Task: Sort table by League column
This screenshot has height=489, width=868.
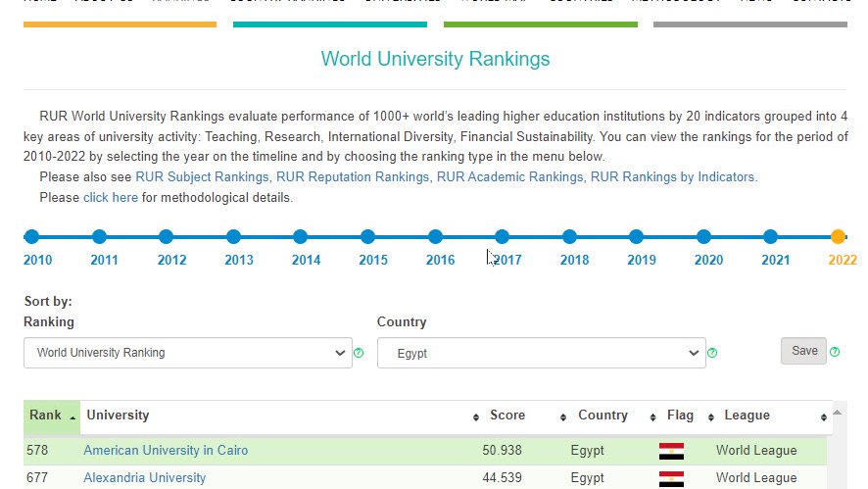Action: pyautogui.click(x=775, y=416)
